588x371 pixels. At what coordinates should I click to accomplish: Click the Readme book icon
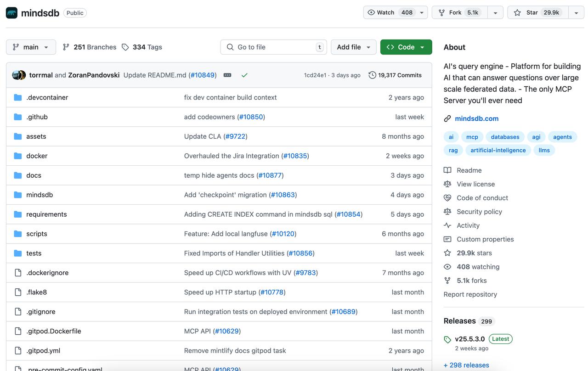point(447,170)
